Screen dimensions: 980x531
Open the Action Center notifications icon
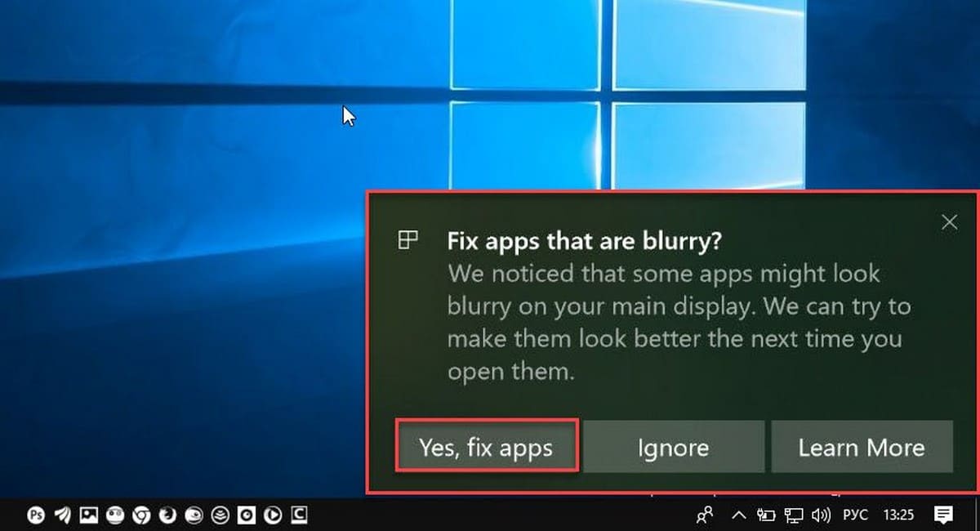(x=943, y=515)
